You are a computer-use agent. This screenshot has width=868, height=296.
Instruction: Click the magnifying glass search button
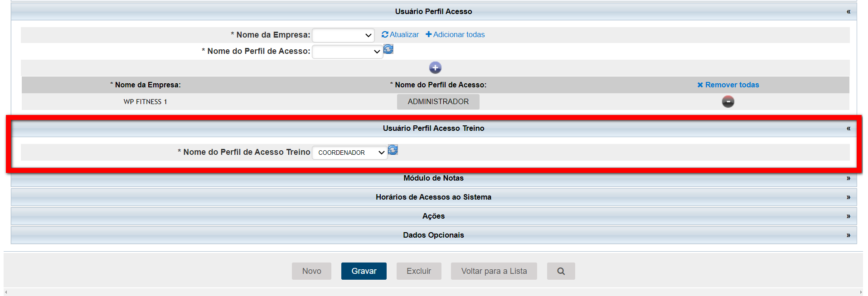(561, 271)
